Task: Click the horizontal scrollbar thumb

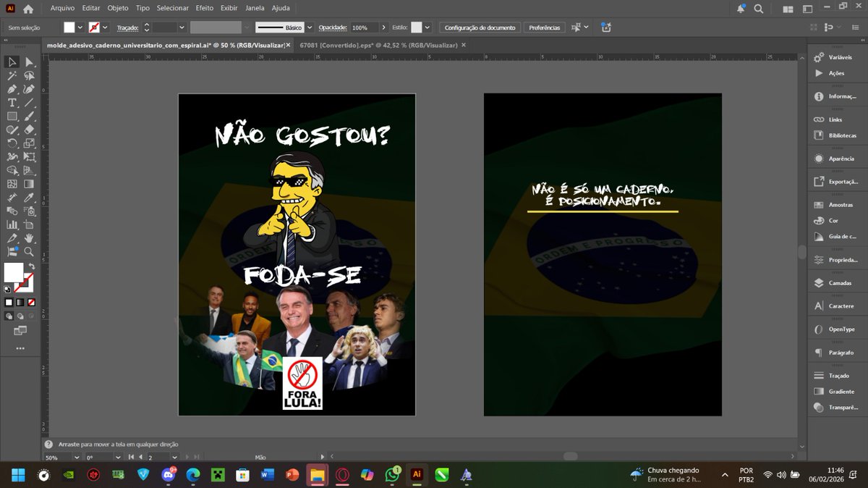Action: point(571,456)
